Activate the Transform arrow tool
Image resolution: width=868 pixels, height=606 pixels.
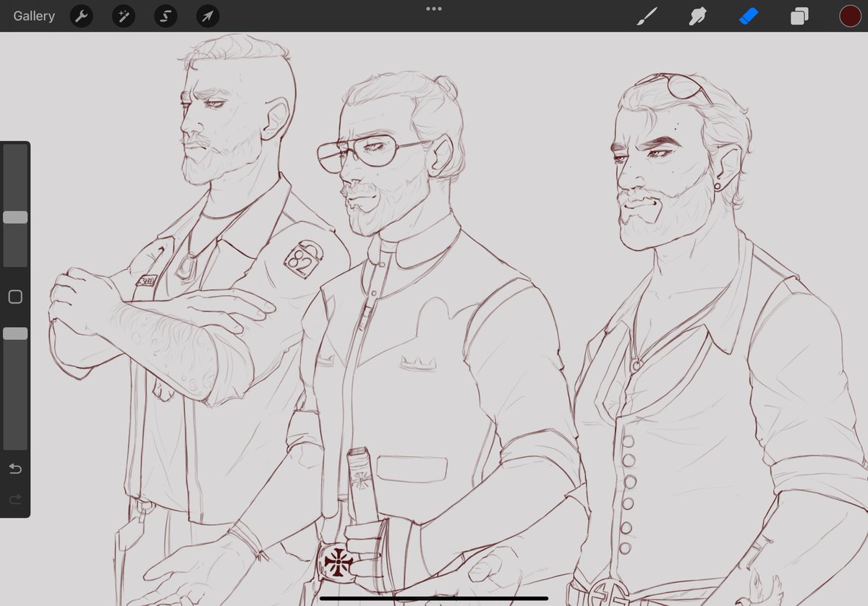click(208, 15)
